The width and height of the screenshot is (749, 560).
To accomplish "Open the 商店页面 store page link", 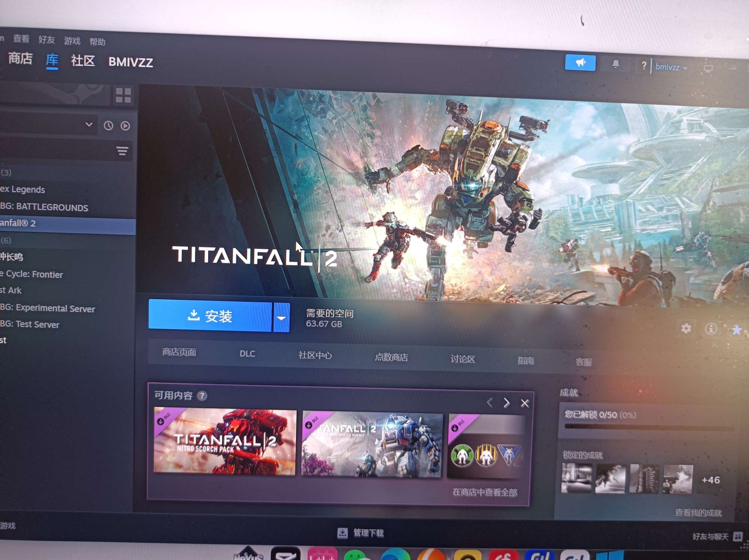I will 179,352.
